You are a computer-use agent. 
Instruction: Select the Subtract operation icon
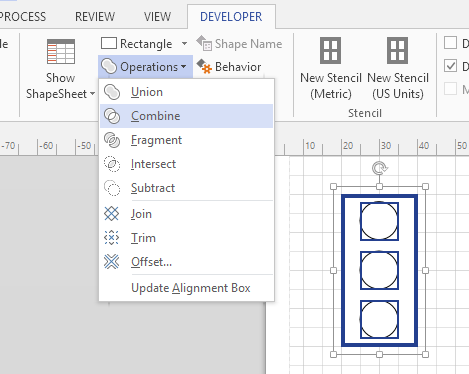tap(112, 188)
